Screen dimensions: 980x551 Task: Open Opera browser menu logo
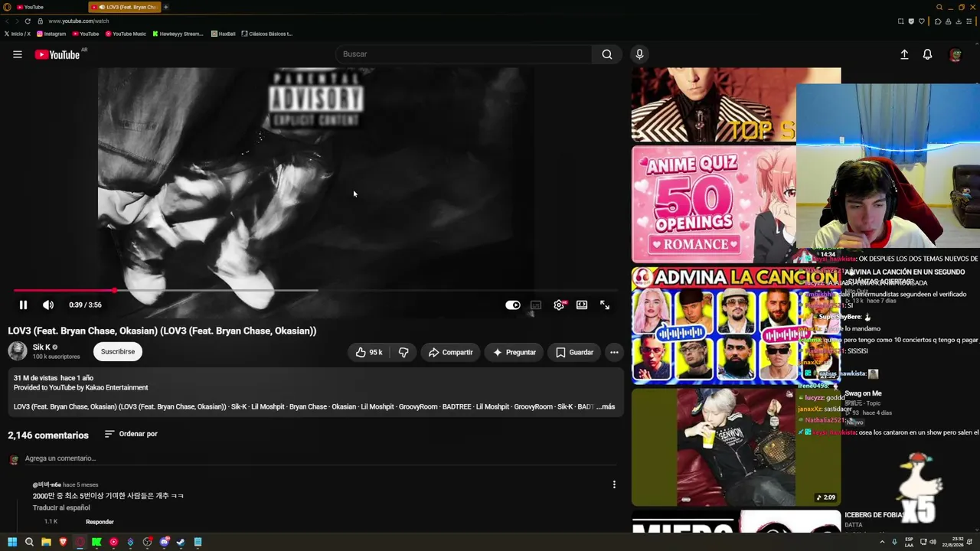(x=7, y=7)
